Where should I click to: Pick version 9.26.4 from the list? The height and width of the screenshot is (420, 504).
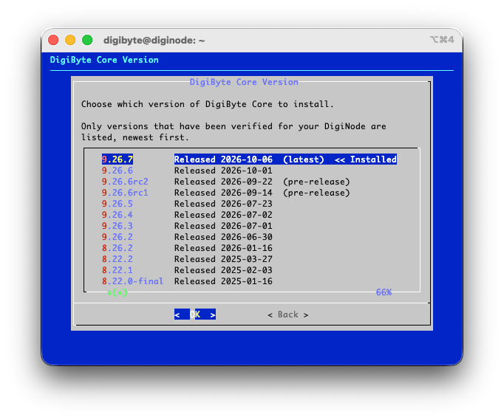(x=187, y=215)
